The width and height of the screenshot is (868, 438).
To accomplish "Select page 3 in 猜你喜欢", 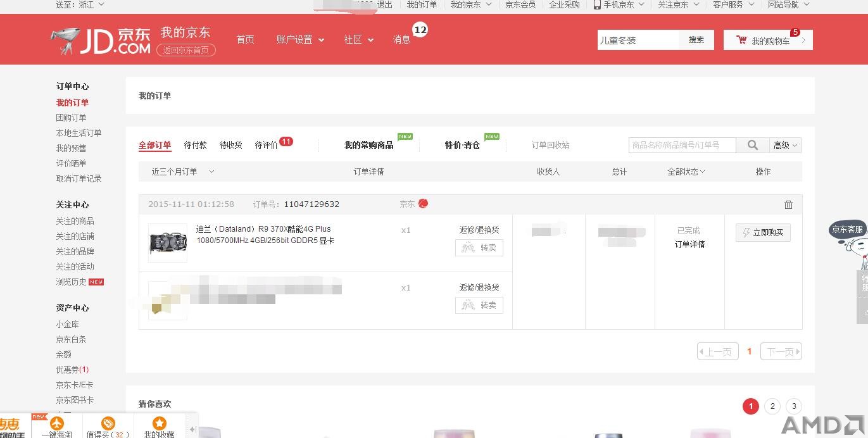I will pyautogui.click(x=794, y=406).
